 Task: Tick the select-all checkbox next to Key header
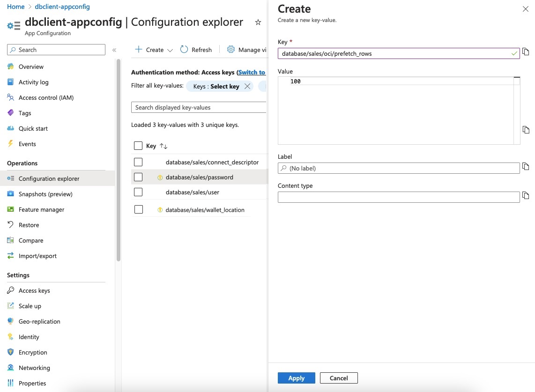click(138, 146)
